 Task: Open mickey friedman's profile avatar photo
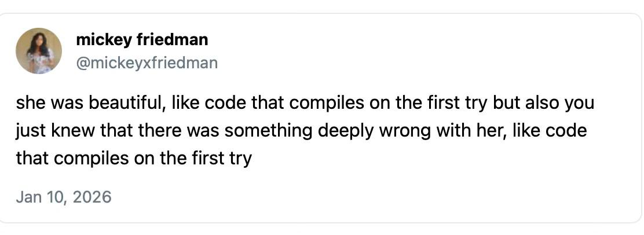point(39,51)
